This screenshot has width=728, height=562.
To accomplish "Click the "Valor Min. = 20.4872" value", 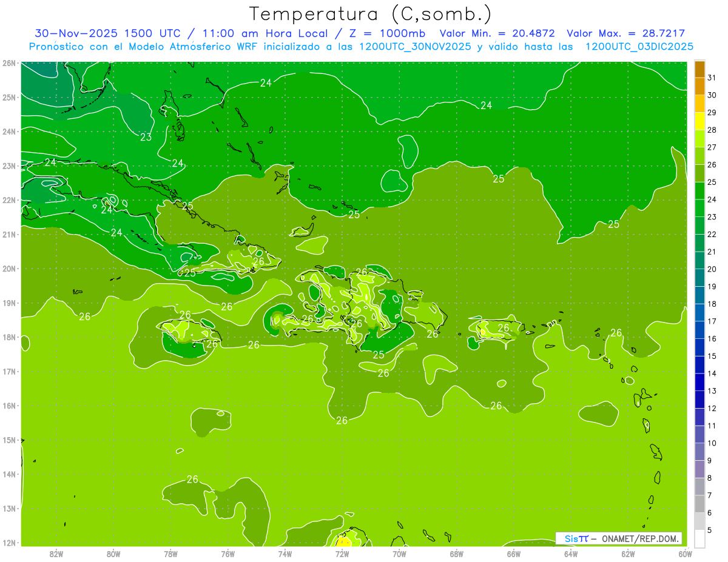I will pos(497,33).
